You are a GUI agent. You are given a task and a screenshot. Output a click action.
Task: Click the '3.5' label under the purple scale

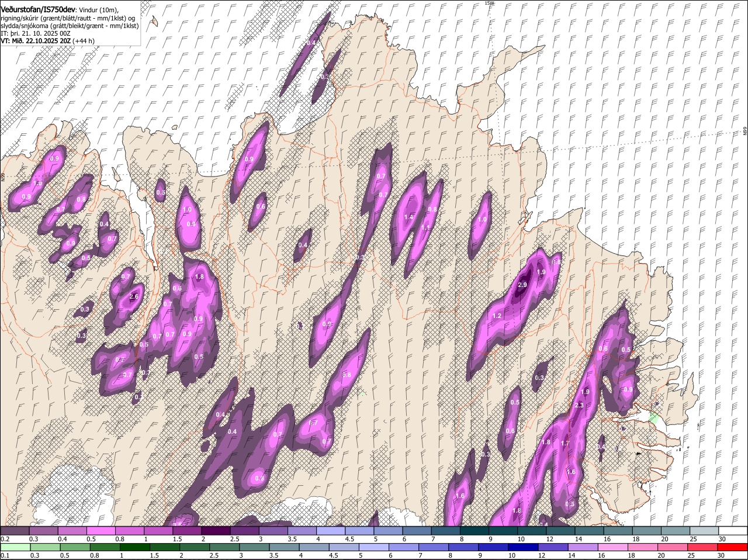click(292, 539)
